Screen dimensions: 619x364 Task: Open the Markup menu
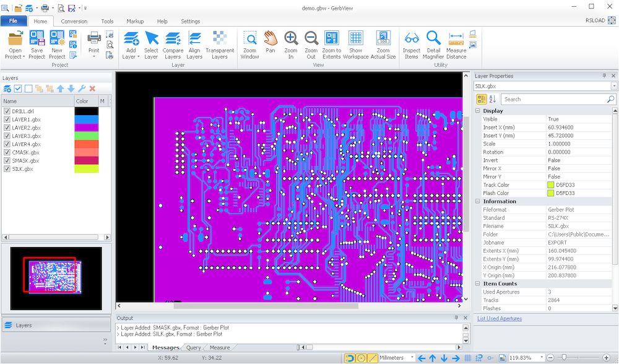(x=135, y=20)
